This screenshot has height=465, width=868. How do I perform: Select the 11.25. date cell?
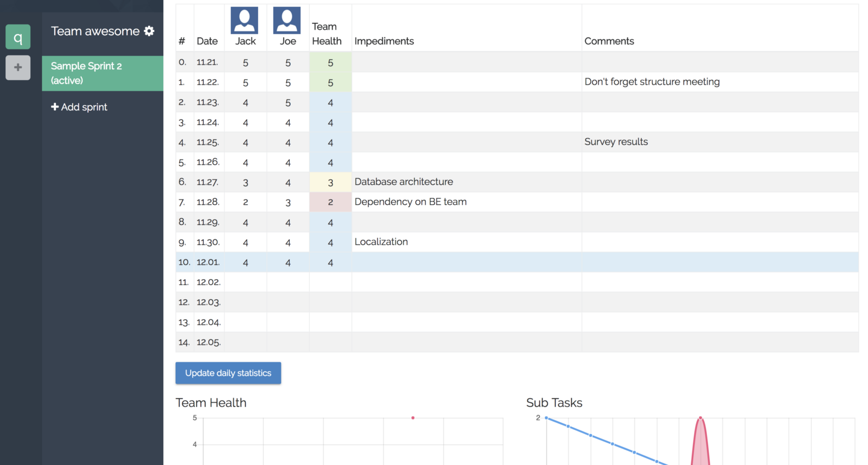click(209, 143)
